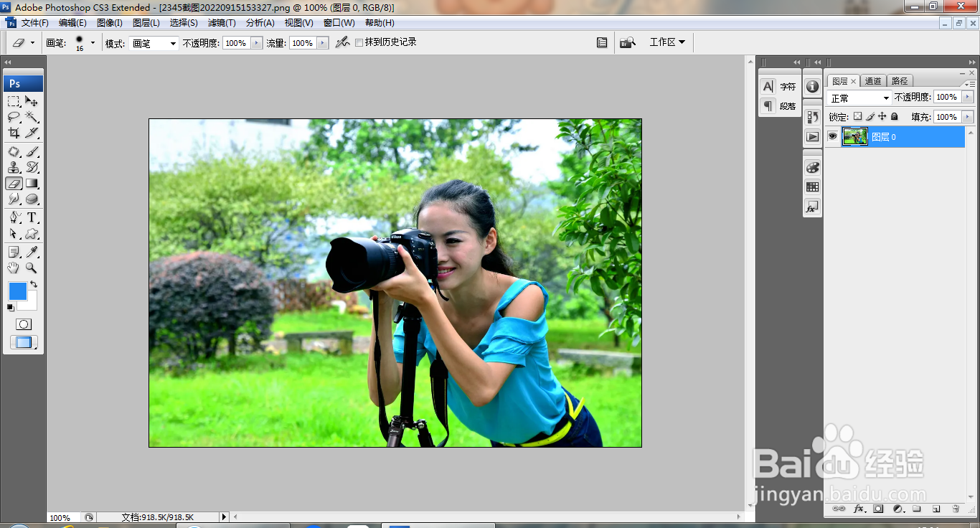The width and height of the screenshot is (980, 528).
Task: Click the foreground blue color swatch
Action: coord(17,290)
